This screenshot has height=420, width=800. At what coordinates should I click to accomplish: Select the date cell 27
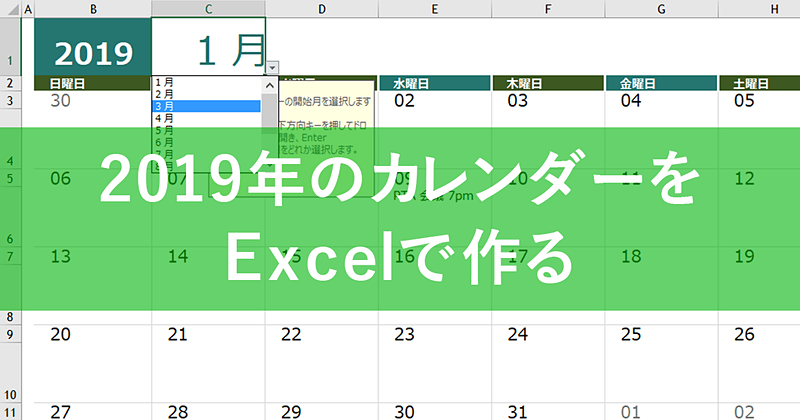93,412
